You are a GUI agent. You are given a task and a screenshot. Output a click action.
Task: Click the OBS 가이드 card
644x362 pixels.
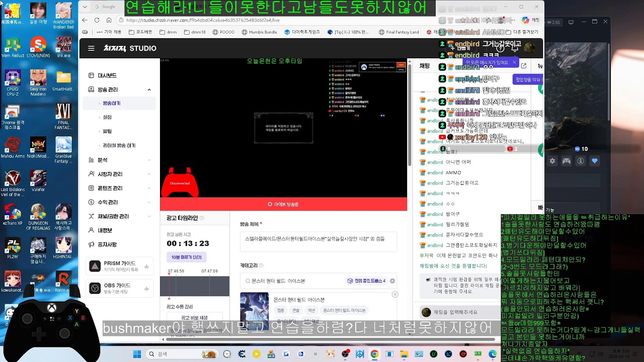(120, 288)
